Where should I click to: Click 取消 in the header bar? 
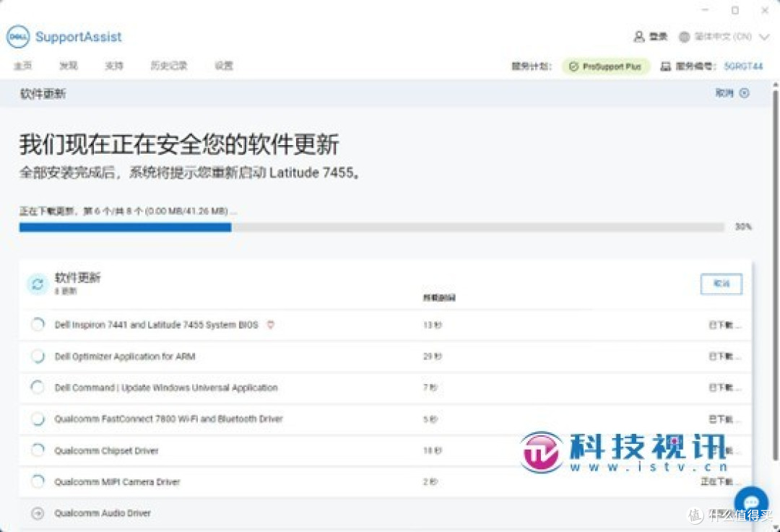(724, 93)
